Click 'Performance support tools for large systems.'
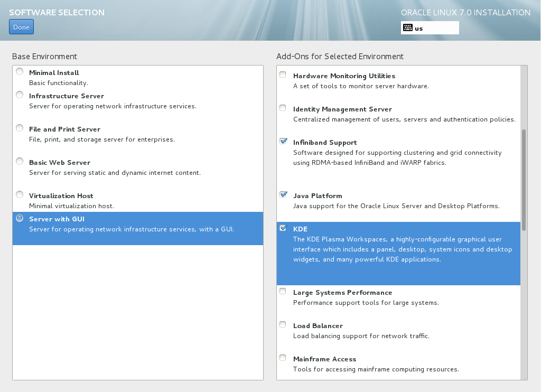The width and height of the screenshot is (541, 392). (366, 303)
